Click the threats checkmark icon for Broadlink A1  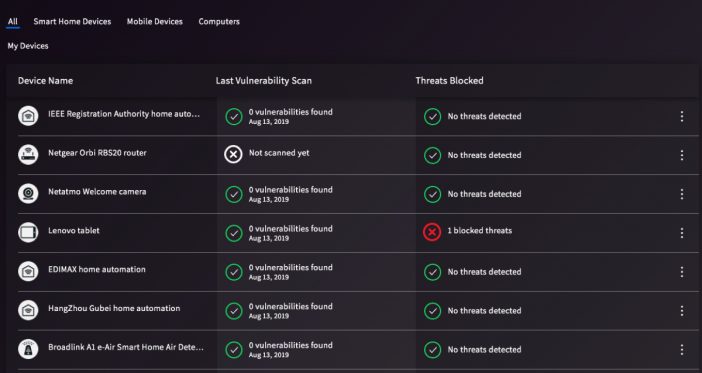click(432, 350)
